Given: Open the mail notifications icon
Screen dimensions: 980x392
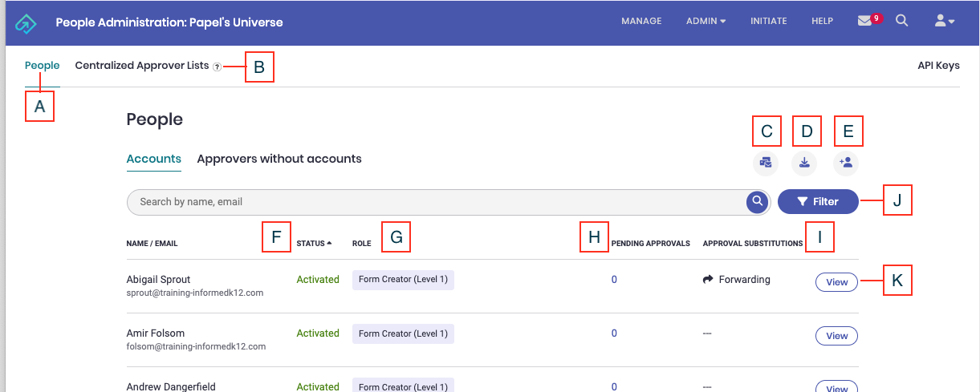Looking at the screenshot, I should 864,22.
